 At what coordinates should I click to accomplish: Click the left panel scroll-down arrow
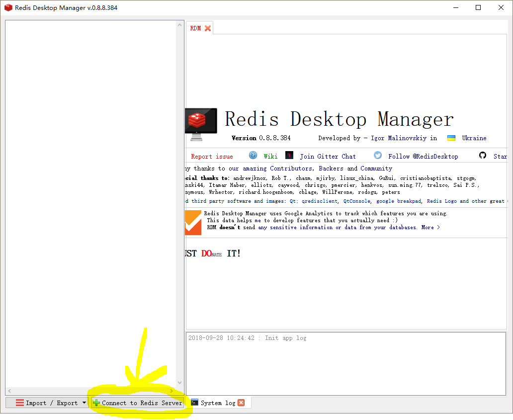click(179, 382)
